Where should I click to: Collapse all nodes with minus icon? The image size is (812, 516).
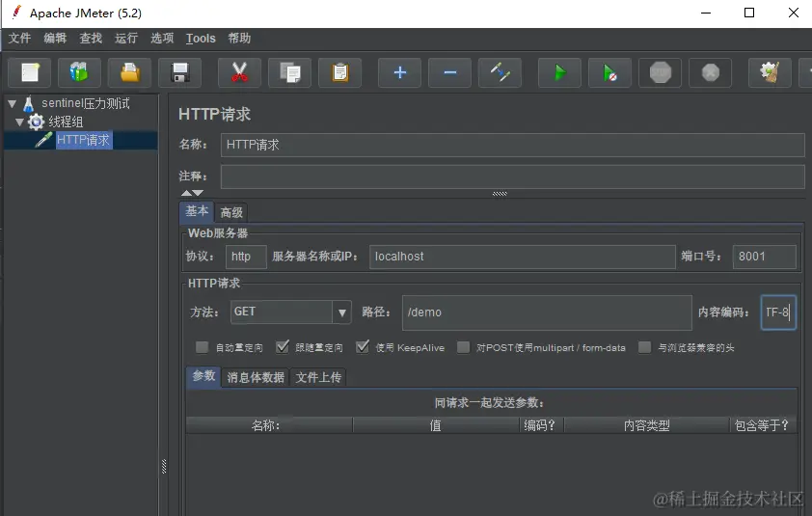point(450,72)
